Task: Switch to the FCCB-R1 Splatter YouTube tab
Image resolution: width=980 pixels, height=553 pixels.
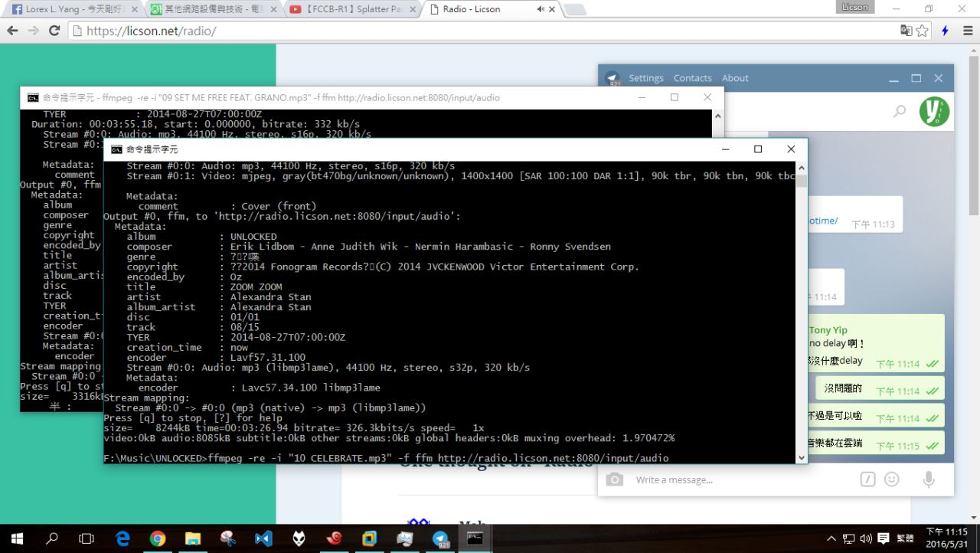Action: point(354,9)
